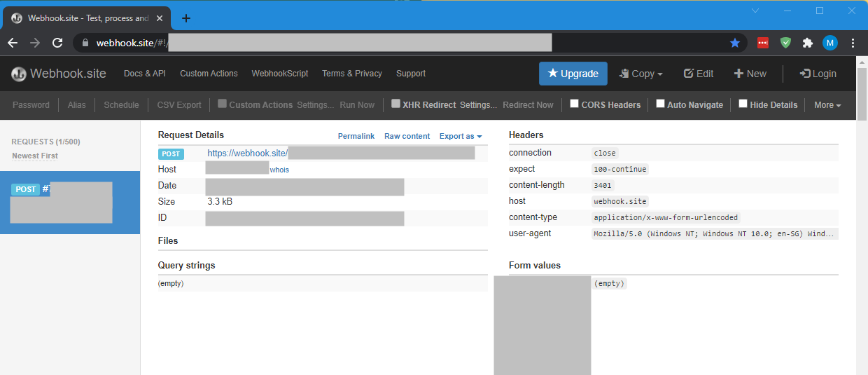Open the Chrome profile avatar M
The width and height of the screenshot is (868, 375).
[830, 43]
